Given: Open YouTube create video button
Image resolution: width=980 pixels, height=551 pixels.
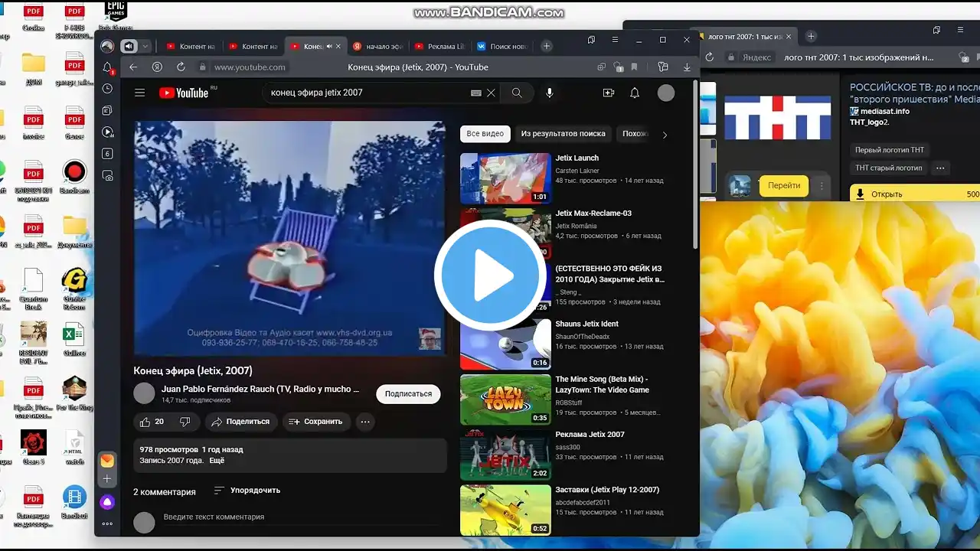Looking at the screenshot, I should [x=609, y=93].
